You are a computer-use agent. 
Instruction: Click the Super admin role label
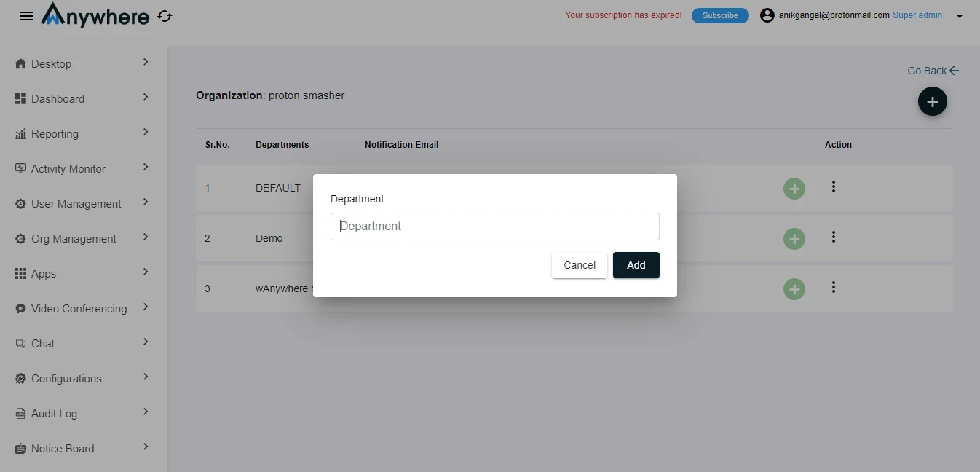[x=917, y=15]
